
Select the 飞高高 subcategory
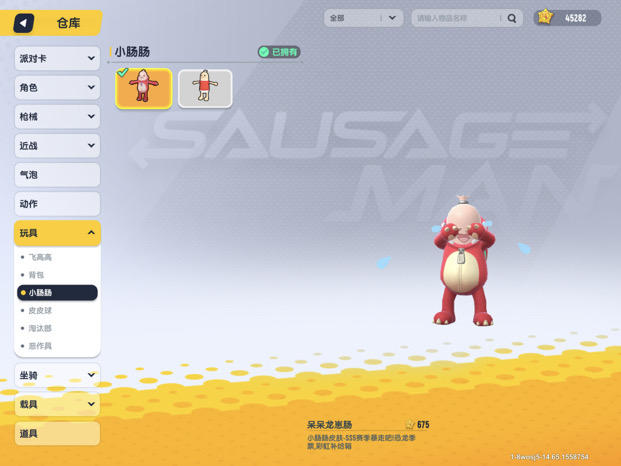click(x=40, y=257)
